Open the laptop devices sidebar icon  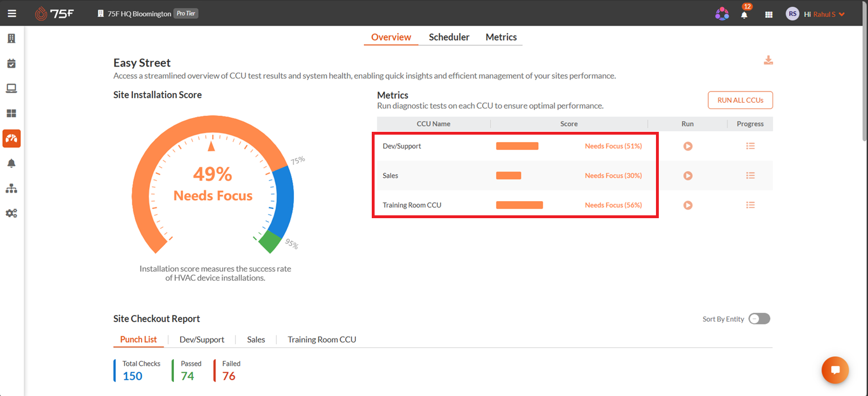point(11,89)
